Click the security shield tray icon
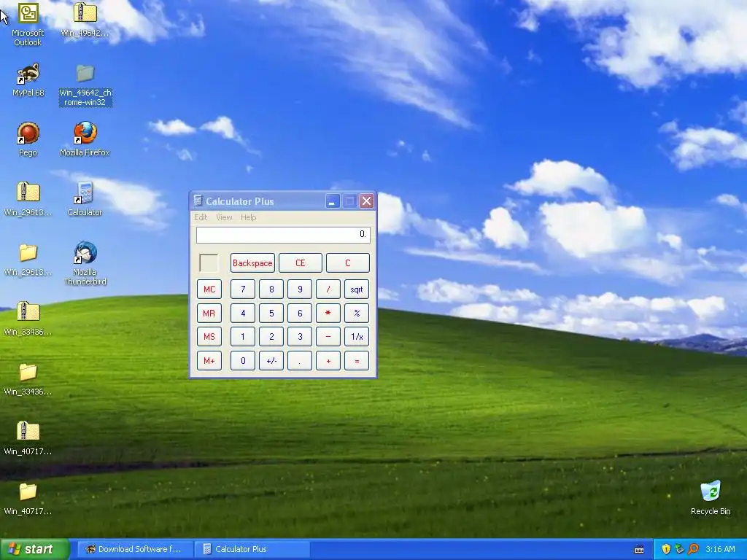The height and width of the screenshot is (560, 747). 666,549
